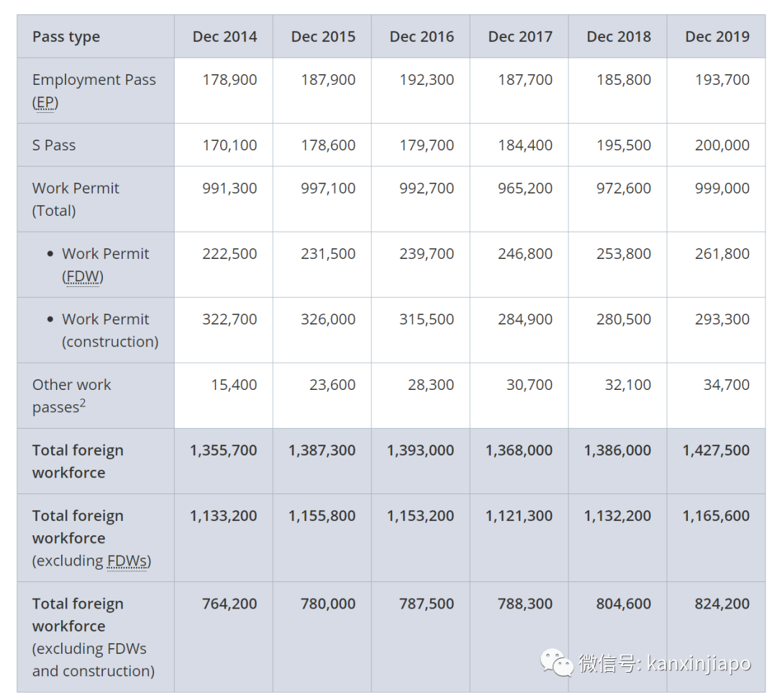Click the WeChat logo icon in watermark
Screen dimensions: 777x700
(557, 663)
